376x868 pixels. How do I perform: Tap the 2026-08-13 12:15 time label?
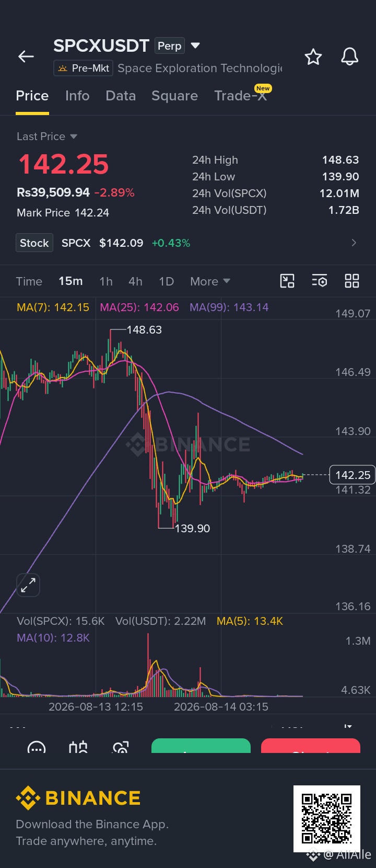click(x=96, y=707)
